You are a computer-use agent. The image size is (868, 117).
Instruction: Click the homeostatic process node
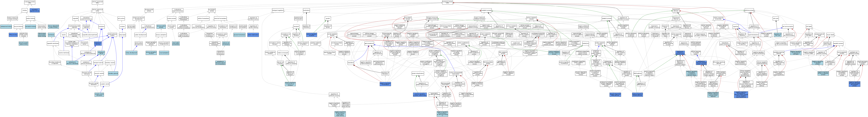212,10
